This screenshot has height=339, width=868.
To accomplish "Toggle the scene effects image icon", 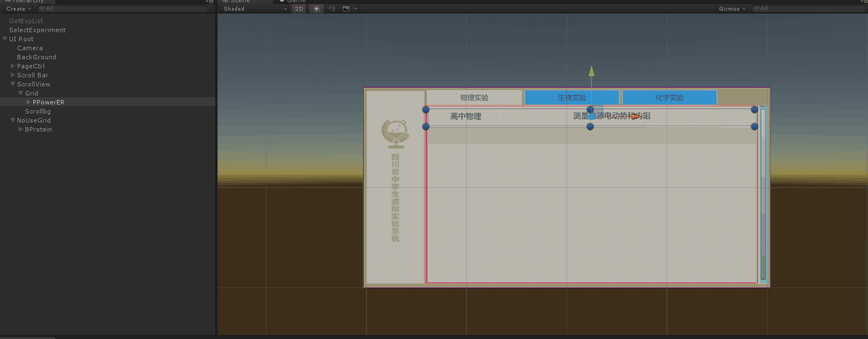I will click(x=346, y=8).
